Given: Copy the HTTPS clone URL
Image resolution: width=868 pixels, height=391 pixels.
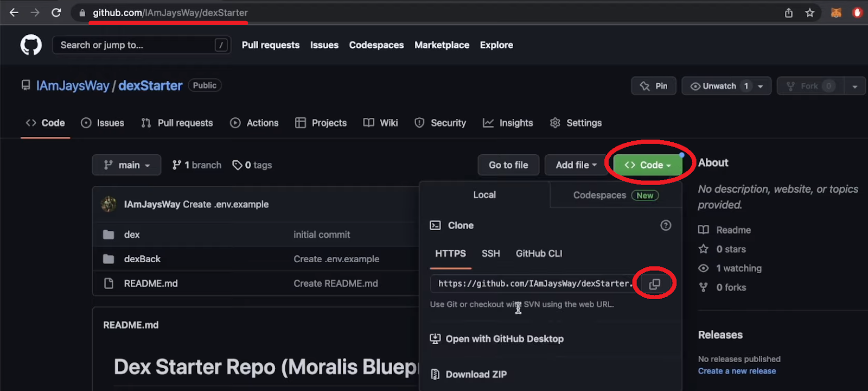Looking at the screenshot, I should point(654,284).
